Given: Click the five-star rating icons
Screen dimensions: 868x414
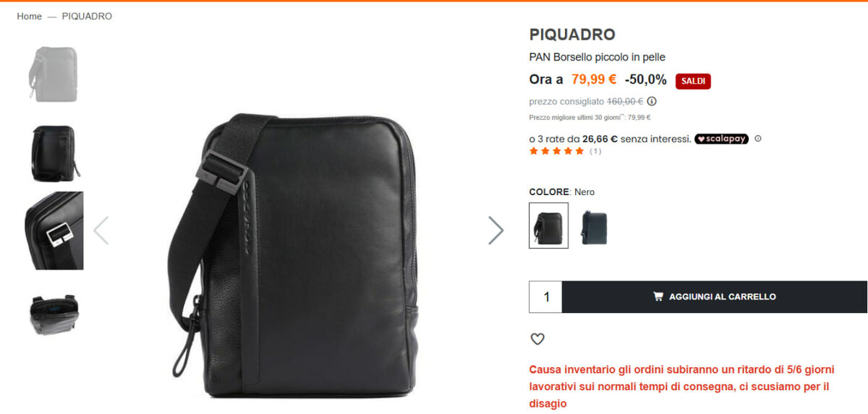Looking at the screenshot, I should (x=557, y=151).
